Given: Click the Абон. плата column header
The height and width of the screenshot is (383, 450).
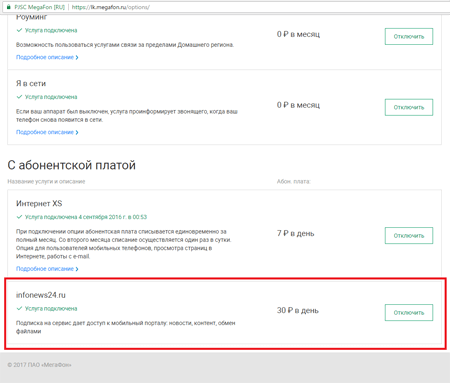Looking at the screenshot, I should 294,182.
